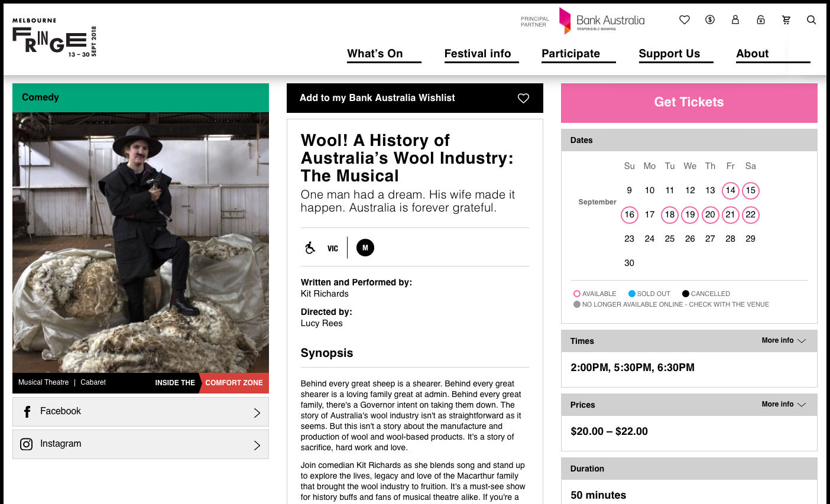Toggle Add to my Bank Australia Wishlist
Viewport: 830px width, 504px height.
(414, 98)
